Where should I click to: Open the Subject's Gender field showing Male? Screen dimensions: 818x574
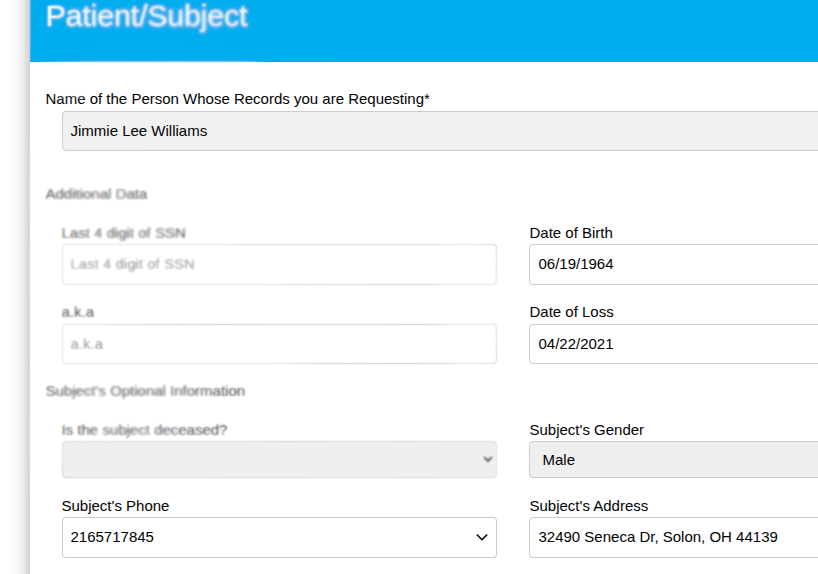click(673, 460)
